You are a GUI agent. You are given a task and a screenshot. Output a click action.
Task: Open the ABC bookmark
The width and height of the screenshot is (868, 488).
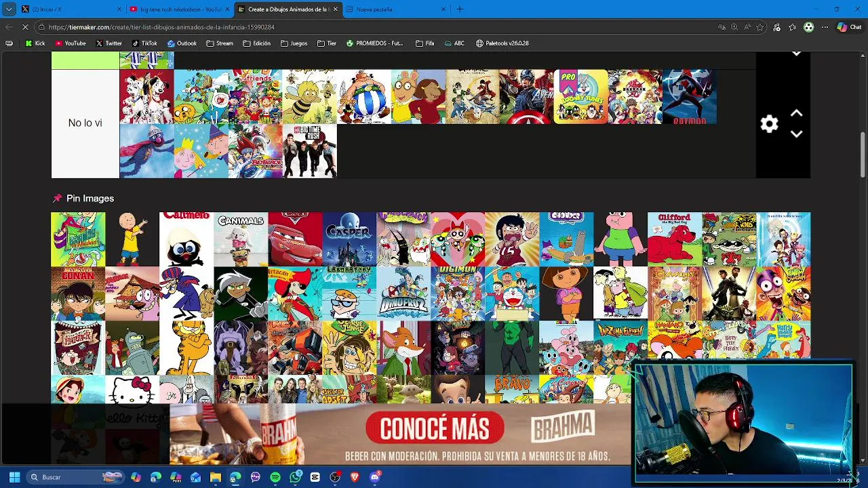[454, 43]
